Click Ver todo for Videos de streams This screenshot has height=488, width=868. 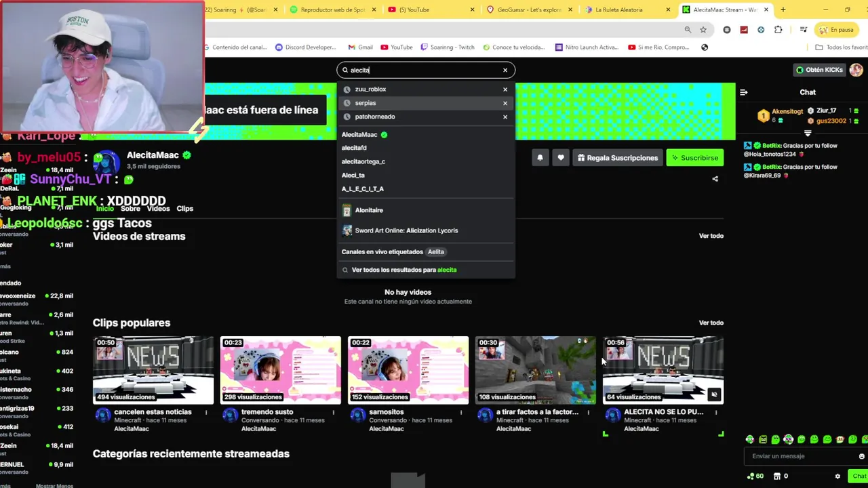pos(711,236)
